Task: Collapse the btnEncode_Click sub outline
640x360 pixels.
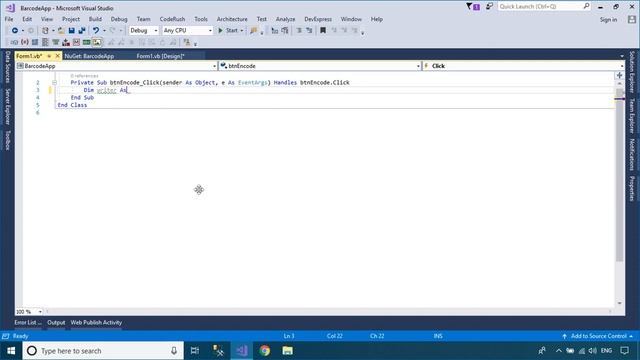Action: click(54, 82)
